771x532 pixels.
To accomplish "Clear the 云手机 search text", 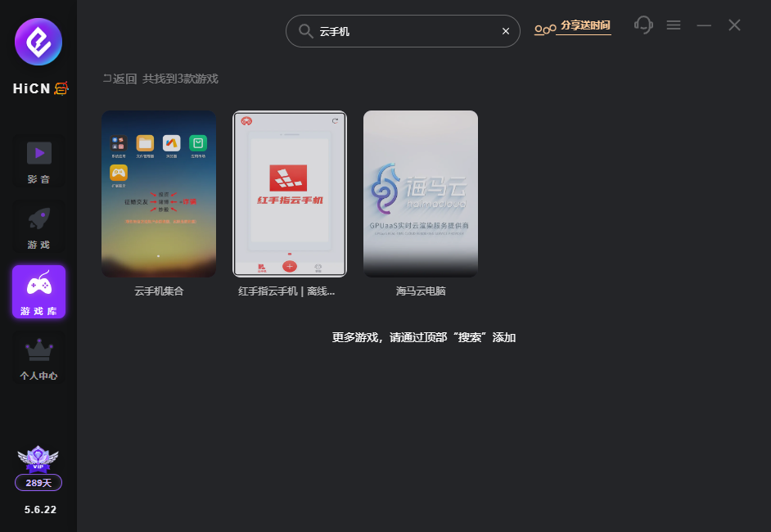I will 505,31.
